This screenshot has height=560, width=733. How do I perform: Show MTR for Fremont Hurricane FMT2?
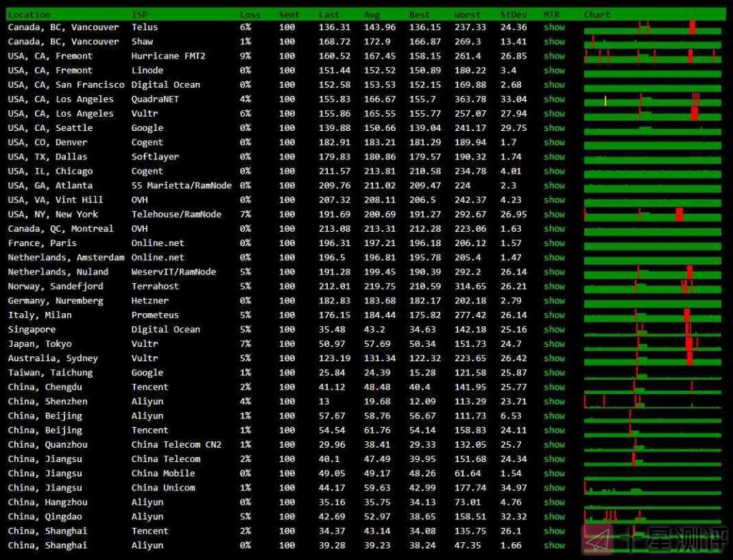tap(554, 56)
